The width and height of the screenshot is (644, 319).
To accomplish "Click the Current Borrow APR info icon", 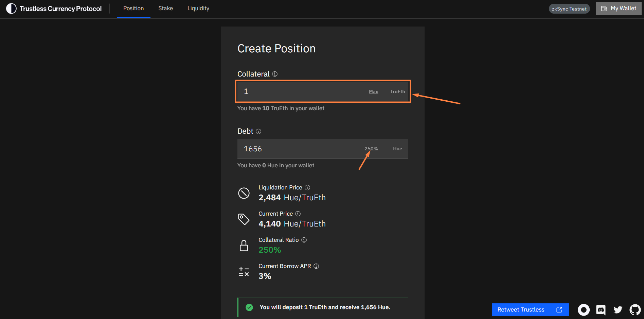I will point(316,266).
